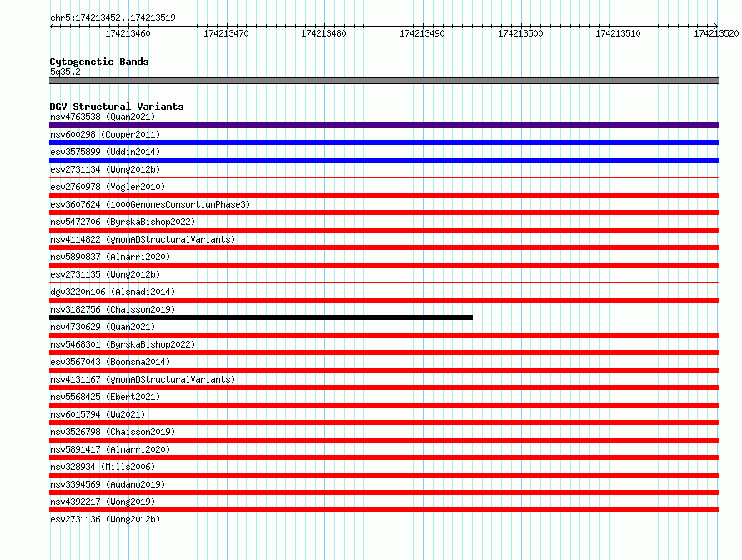Image resolution: width=742 pixels, height=560 pixels.
Task: Click the black nsv3182756 variant bar
Action: tap(261, 317)
